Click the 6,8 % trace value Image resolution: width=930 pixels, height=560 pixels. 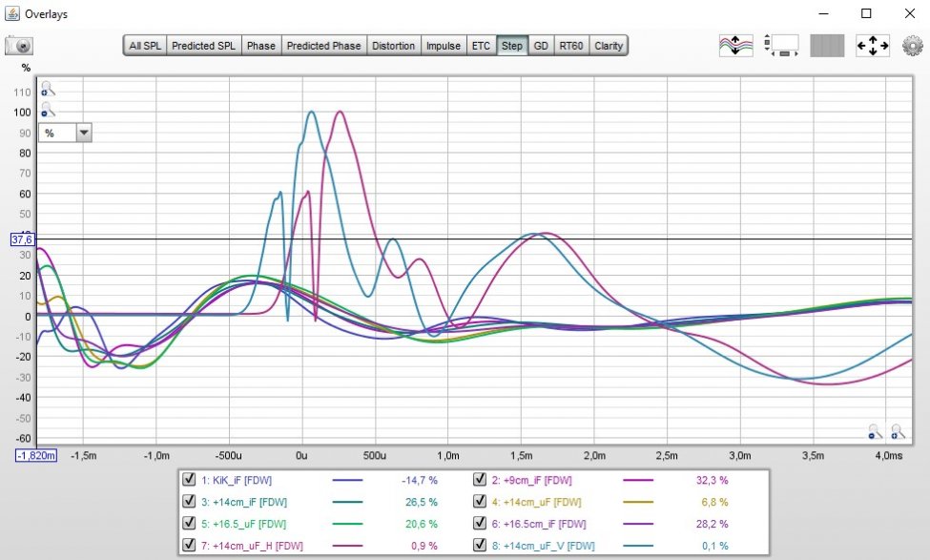(714, 502)
